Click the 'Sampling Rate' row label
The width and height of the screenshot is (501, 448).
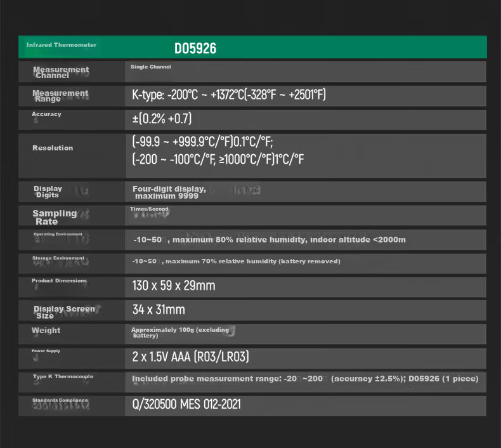(55, 218)
